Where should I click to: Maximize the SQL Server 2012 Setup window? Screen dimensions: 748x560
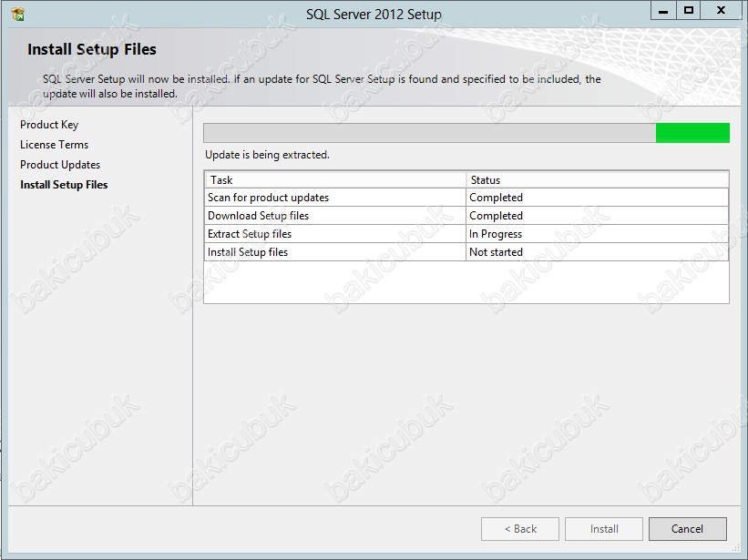[x=689, y=11]
